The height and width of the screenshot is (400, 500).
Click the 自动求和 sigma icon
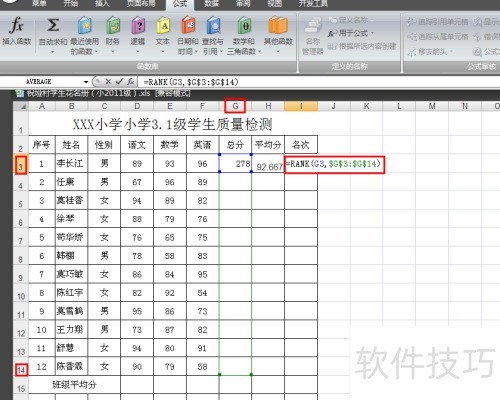(x=53, y=25)
